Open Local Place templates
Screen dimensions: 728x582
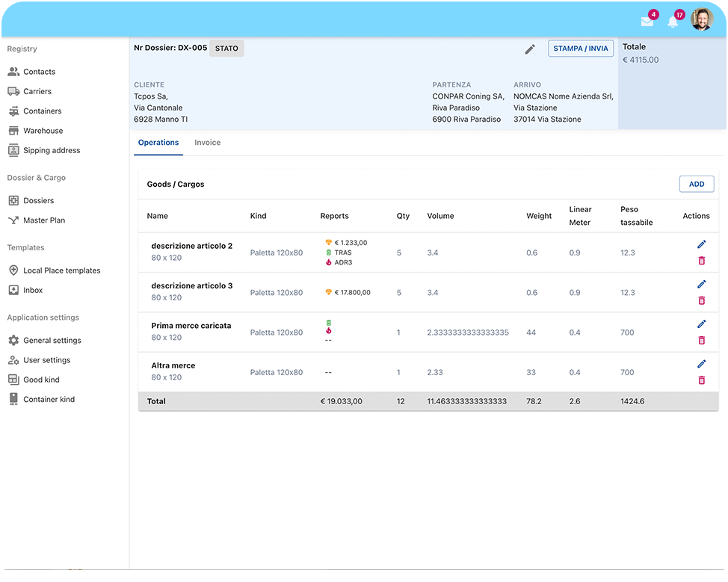(62, 270)
